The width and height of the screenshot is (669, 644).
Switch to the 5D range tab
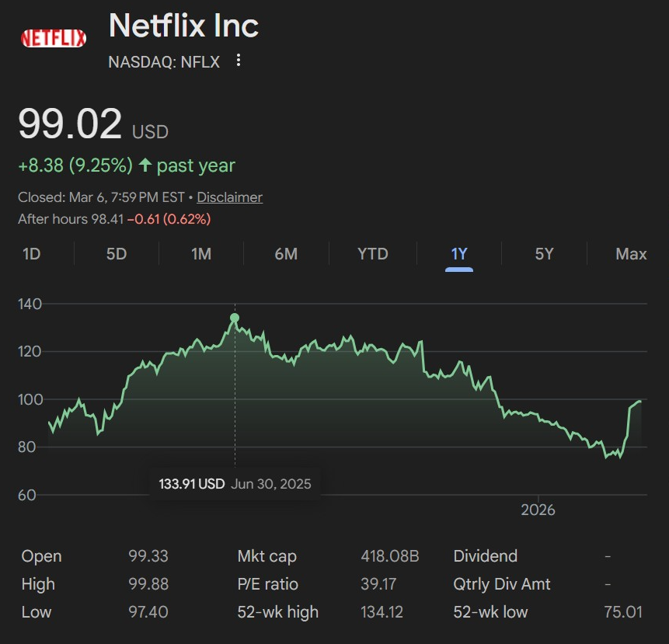click(x=117, y=254)
